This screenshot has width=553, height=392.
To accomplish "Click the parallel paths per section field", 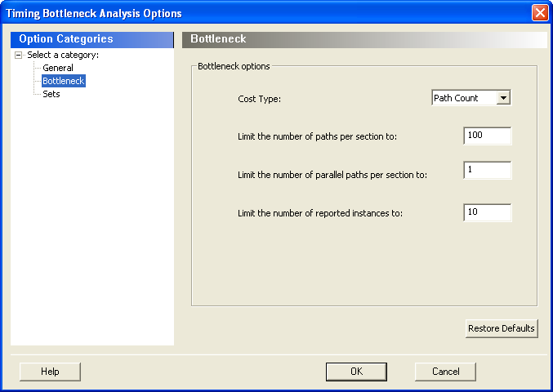I will coord(488,170).
